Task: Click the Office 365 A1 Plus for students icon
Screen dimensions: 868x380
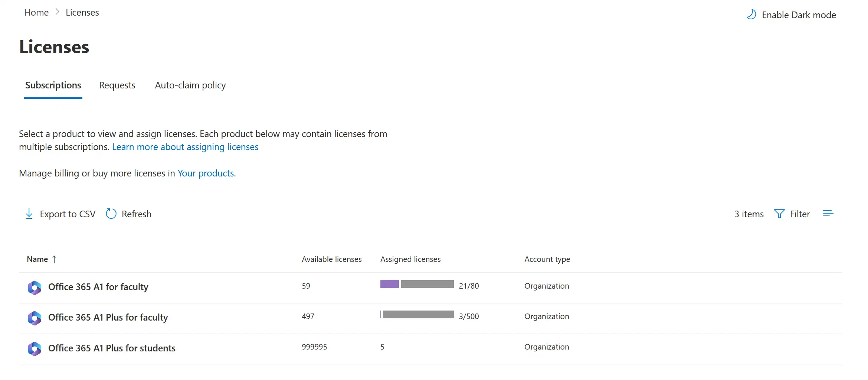Action: (35, 348)
